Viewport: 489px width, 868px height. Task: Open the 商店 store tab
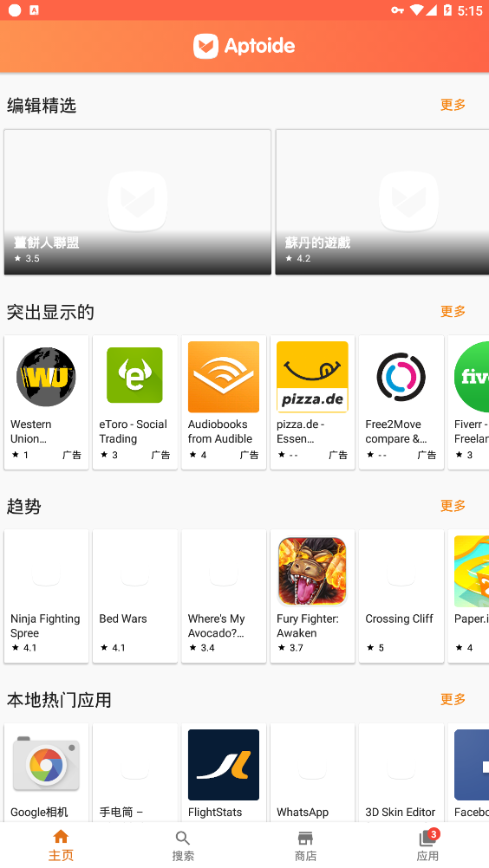(305, 845)
